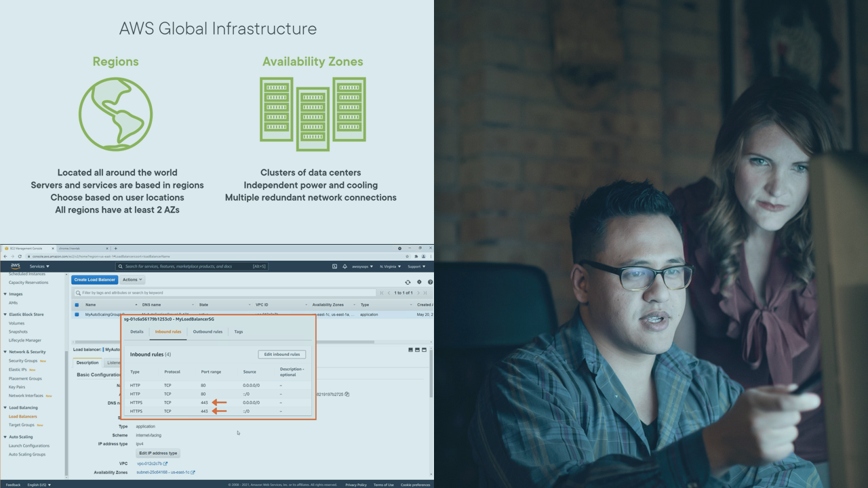Toggle the select-all header checkbox

(77, 305)
